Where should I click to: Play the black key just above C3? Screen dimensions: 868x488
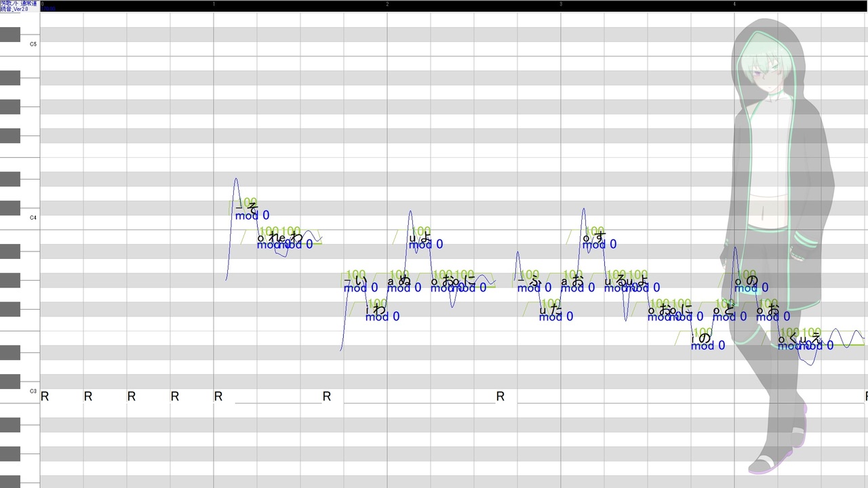(10, 382)
